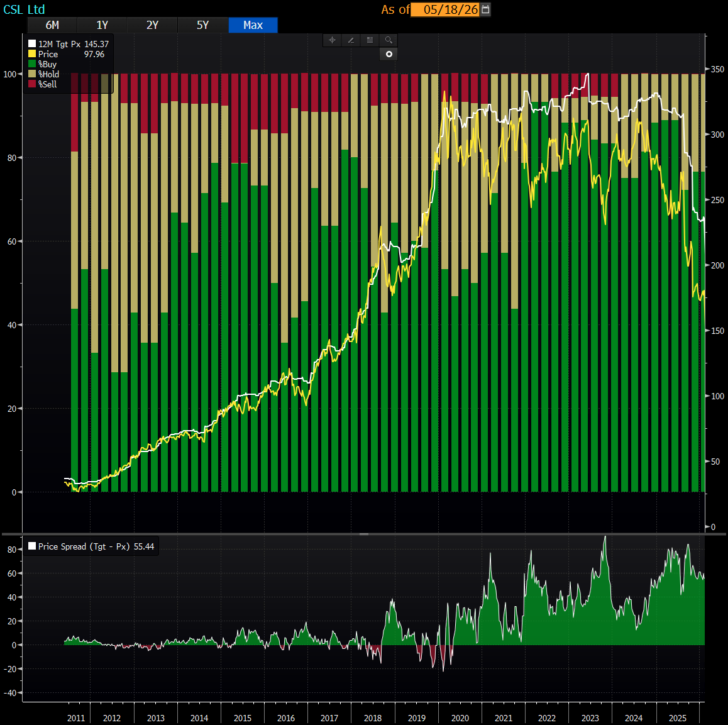Choose the Max range tab
This screenshot has width=728, height=725.
point(253,25)
